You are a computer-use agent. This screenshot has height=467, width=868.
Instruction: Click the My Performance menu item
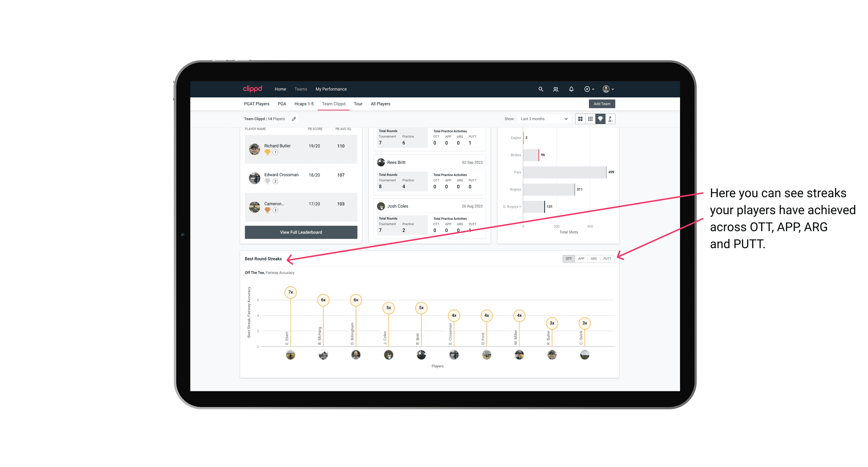coord(332,89)
